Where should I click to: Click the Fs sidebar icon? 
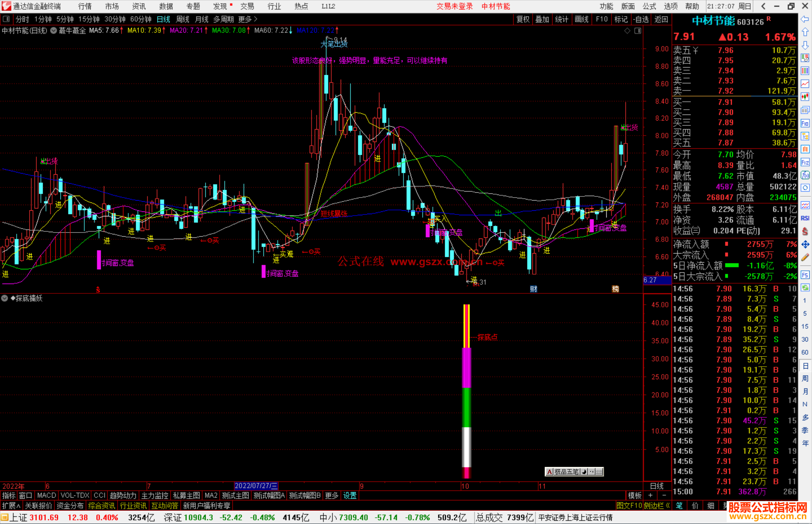(x=805, y=275)
